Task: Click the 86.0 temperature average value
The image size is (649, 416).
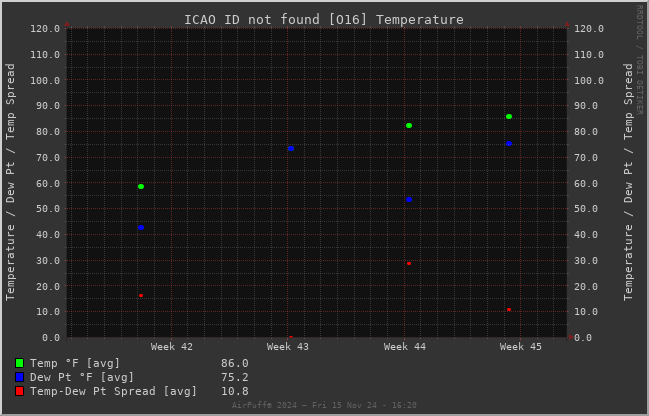Action: (235, 363)
